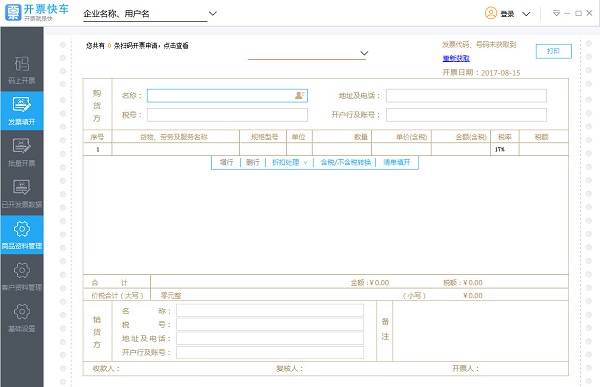
Task: Open 客户资料管理 gear icon
Action: point(22,270)
